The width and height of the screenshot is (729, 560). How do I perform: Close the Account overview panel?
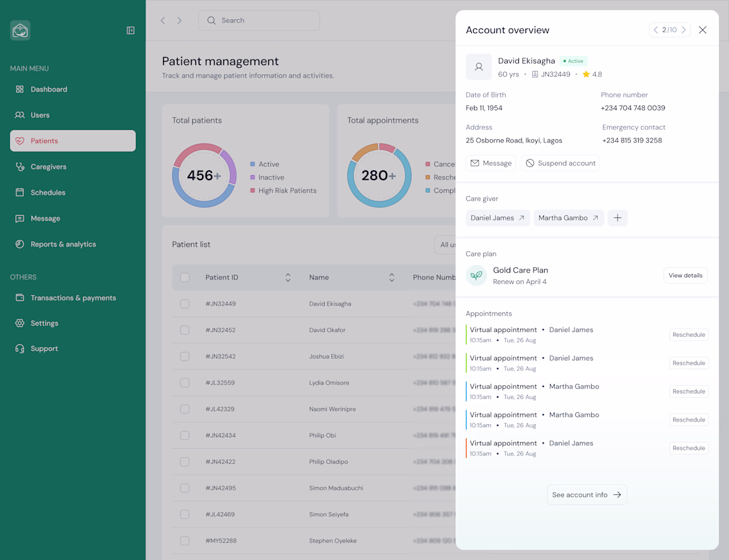(x=702, y=30)
